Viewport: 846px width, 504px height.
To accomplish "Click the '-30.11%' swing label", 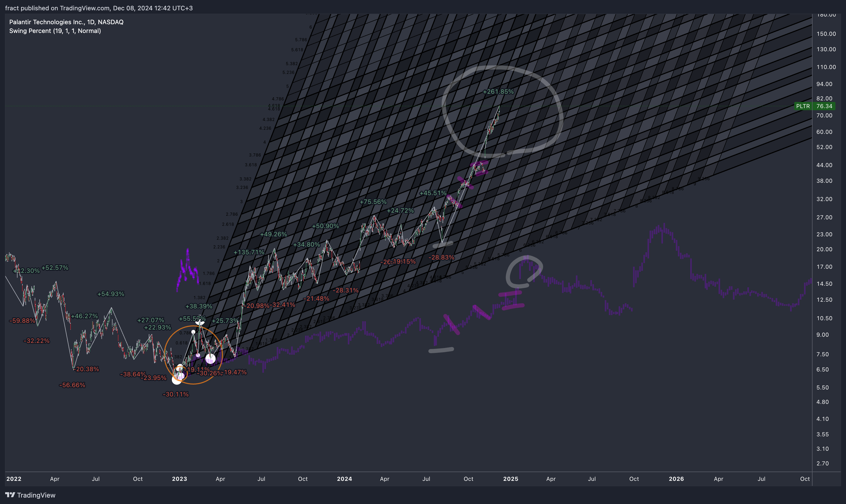I will [176, 394].
